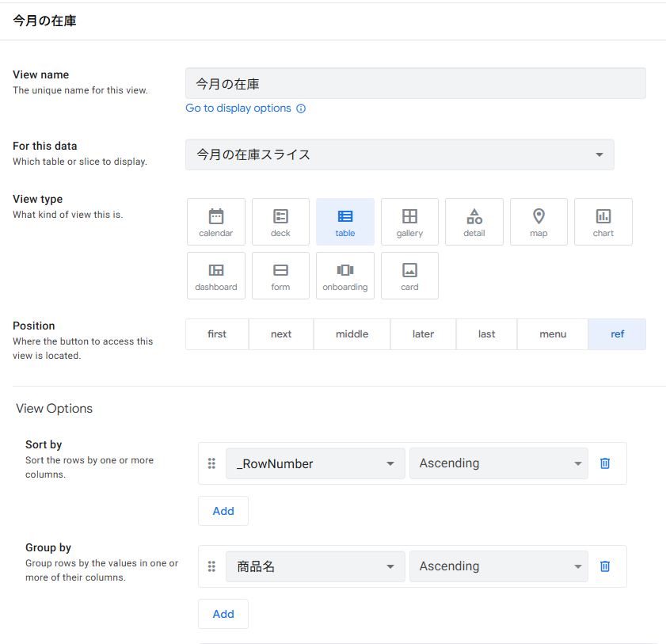Choose the deck view type
The height and width of the screenshot is (644, 666).
pos(280,222)
